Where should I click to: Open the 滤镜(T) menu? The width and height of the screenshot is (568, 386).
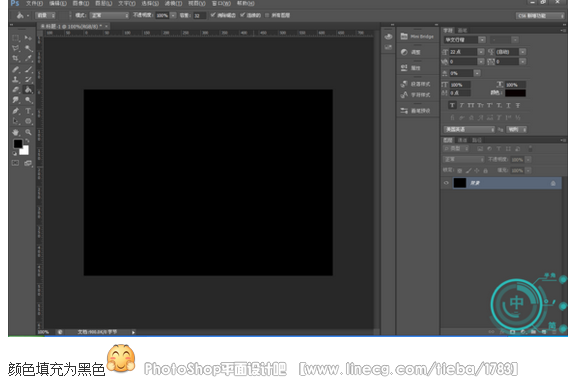[173, 3]
